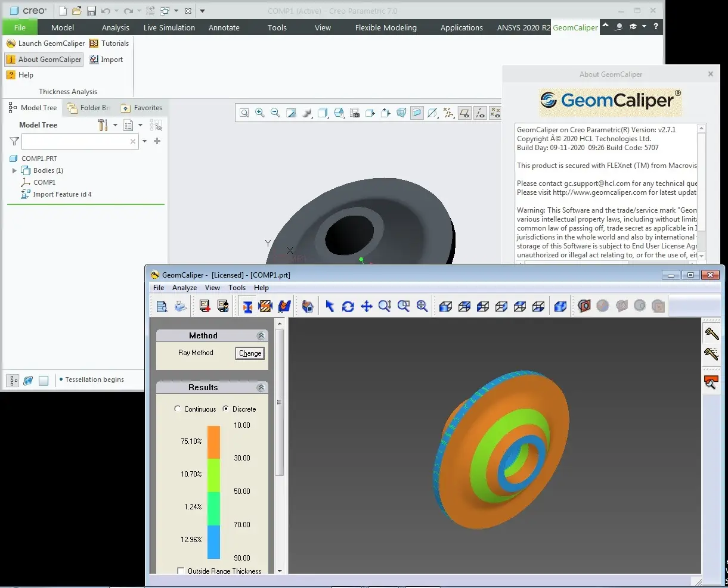Viewport: 728px width, 588px height.
Task: Click the blue thickness color swatch in legend
Action: point(213,542)
